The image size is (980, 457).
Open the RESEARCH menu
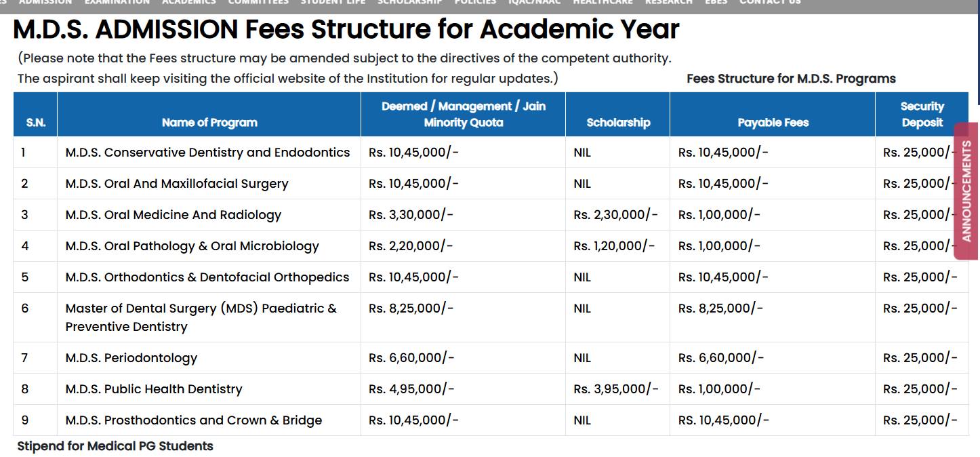pos(668,2)
